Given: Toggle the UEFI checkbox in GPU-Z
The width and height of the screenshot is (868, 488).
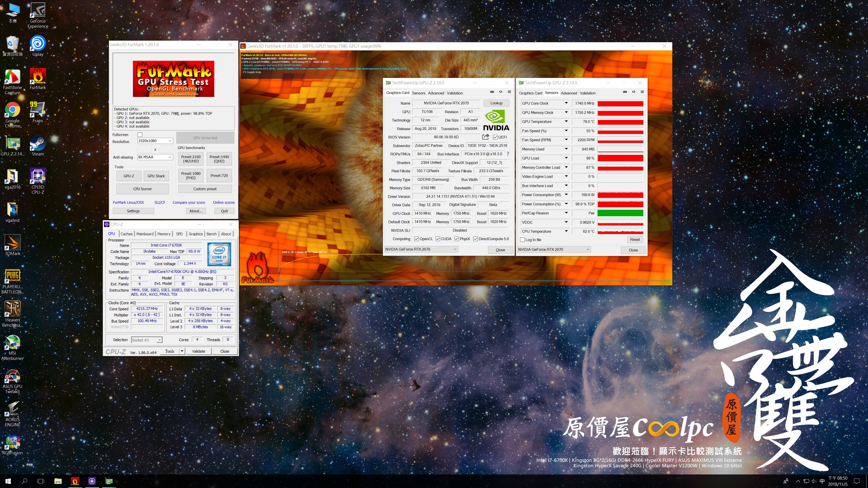Looking at the screenshot, I should point(495,137).
